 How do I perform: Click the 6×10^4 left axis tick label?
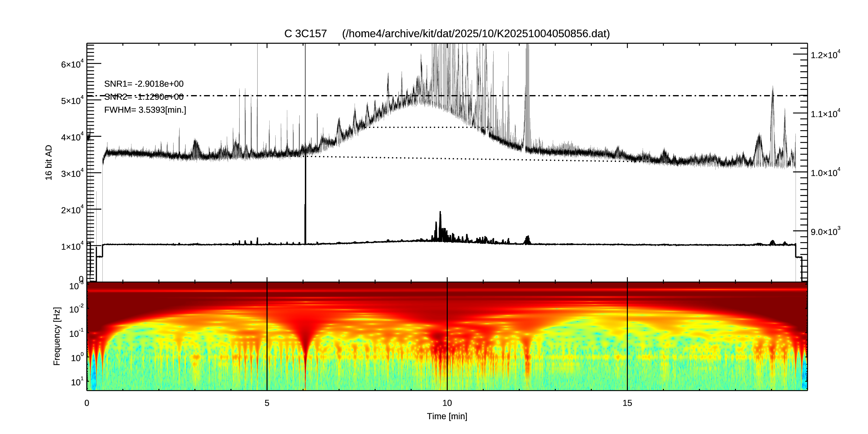click(x=72, y=64)
